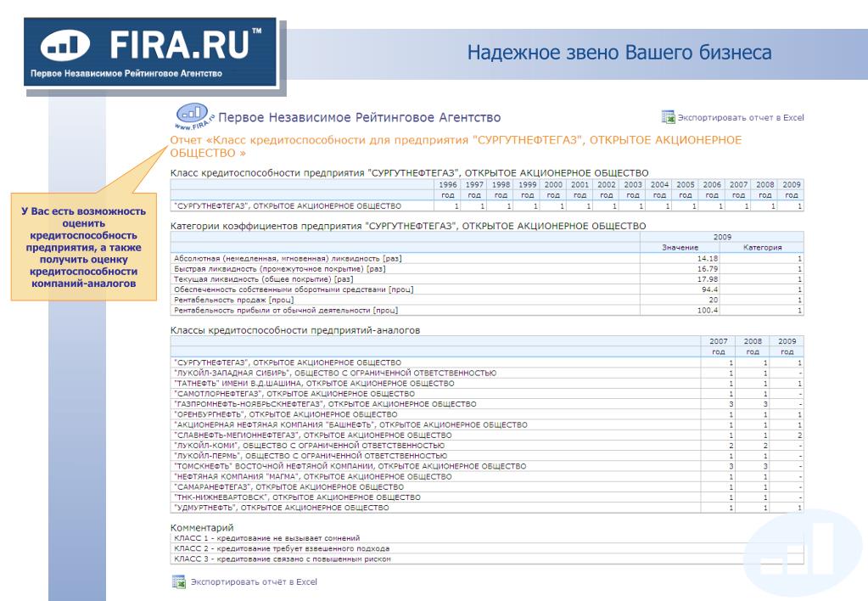Click the "Комментарий" heading
The height and width of the screenshot is (601, 868).
(x=202, y=527)
